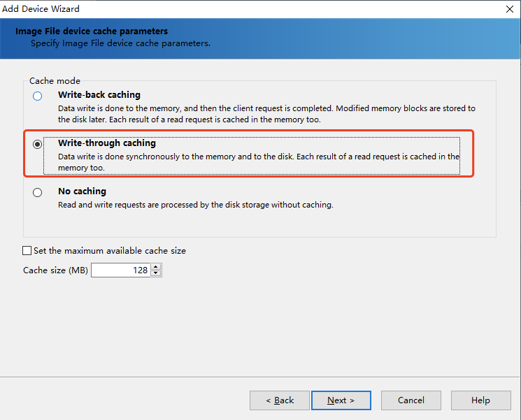
Task: Close the Add Device Wizard window
Action: pyautogui.click(x=510, y=9)
